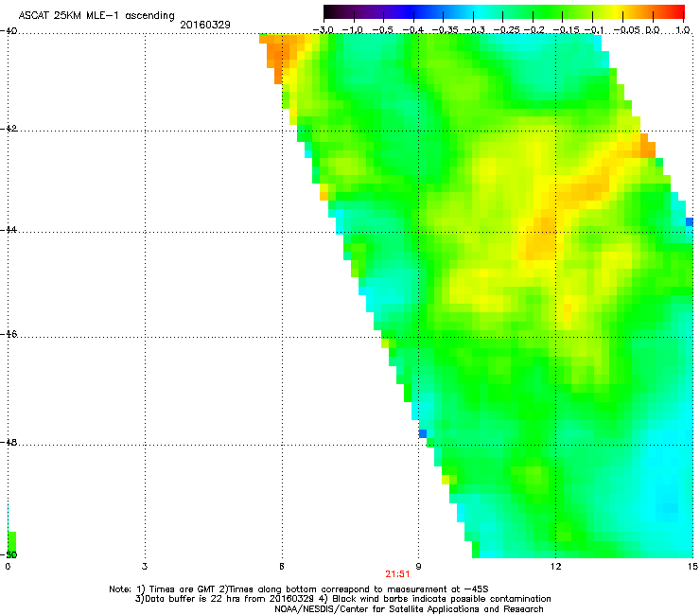Click the longitude axis label 12
This screenshot has height=615, width=700.
pyautogui.click(x=555, y=567)
